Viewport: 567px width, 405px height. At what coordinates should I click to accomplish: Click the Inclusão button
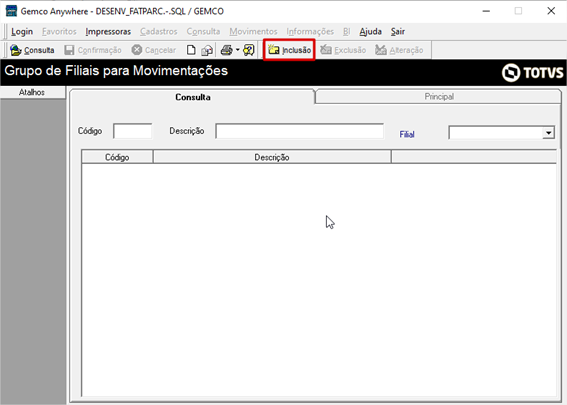pos(289,50)
